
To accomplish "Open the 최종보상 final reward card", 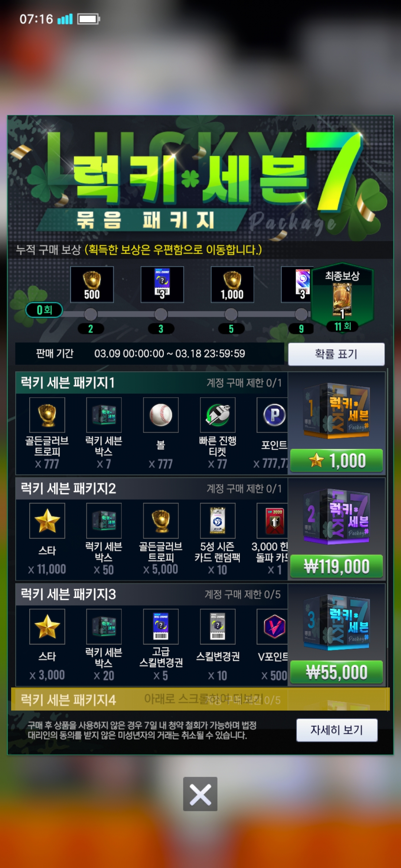I will click(x=342, y=300).
